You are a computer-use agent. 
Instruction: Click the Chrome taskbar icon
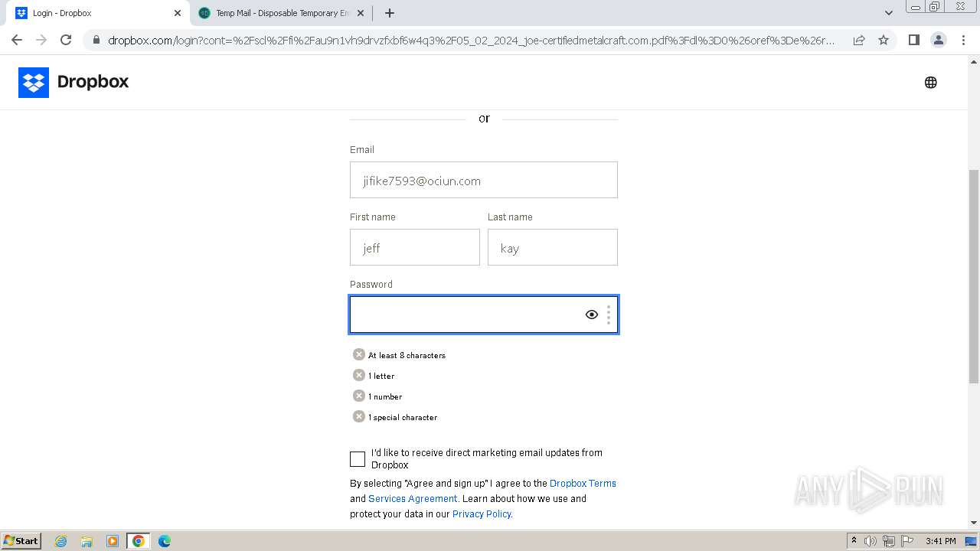(x=139, y=541)
